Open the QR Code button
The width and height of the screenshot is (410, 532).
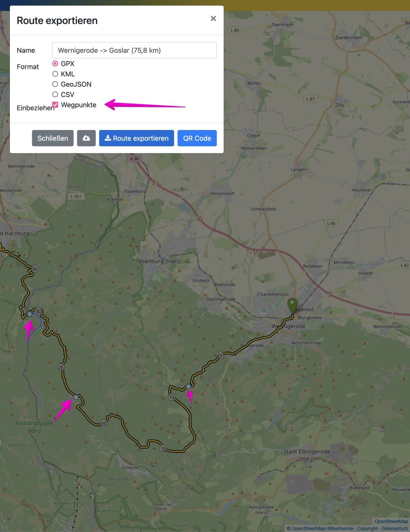(197, 138)
